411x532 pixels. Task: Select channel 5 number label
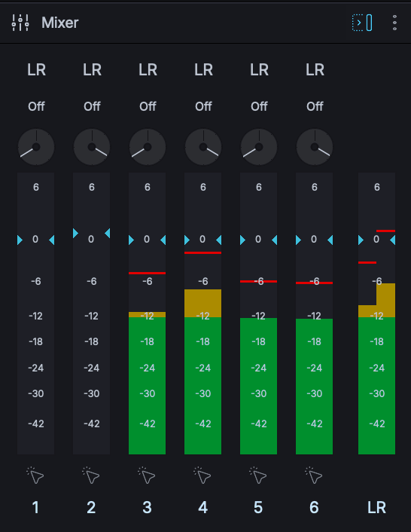pyautogui.click(x=258, y=508)
